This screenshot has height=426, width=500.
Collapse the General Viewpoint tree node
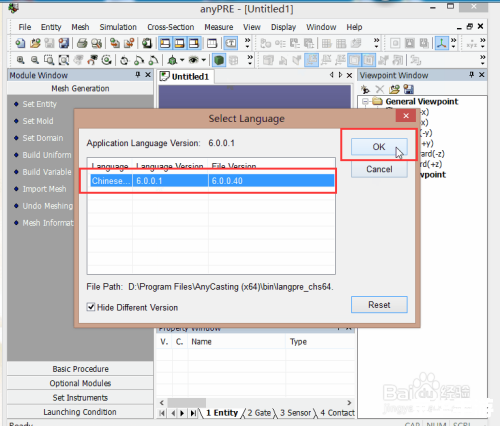click(x=366, y=101)
